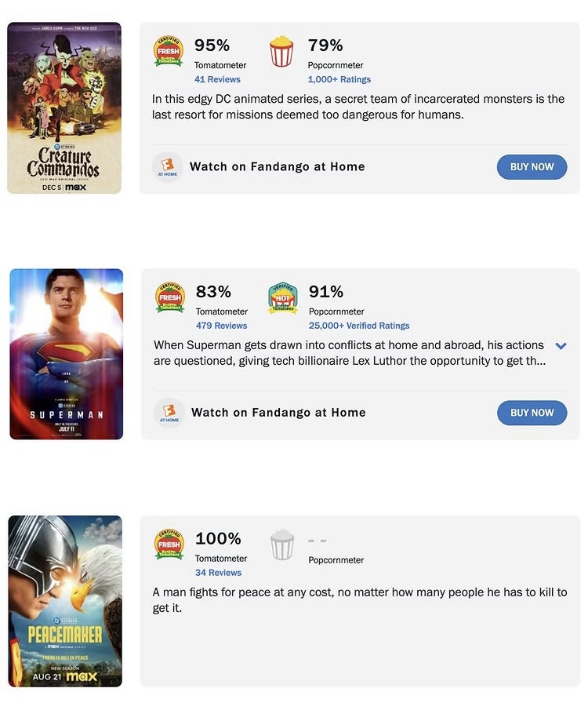Open the 41 Reviews link
This screenshot has width=588, height=721.
217,79
